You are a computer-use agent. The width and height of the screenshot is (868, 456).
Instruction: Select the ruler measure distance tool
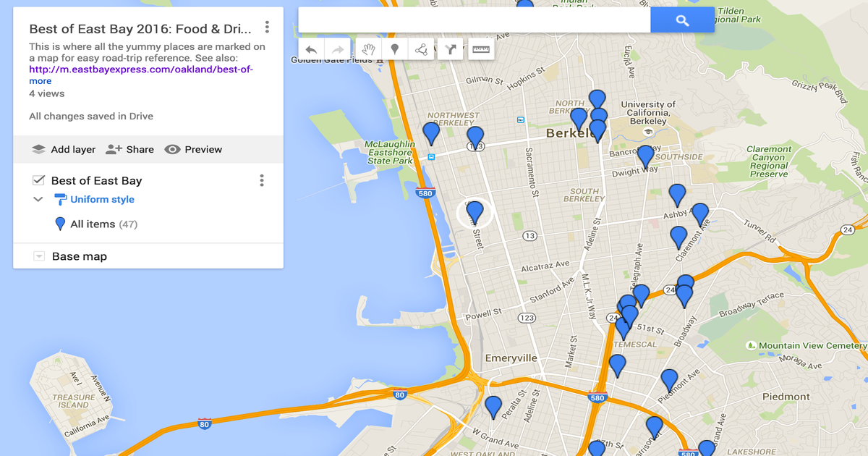pos(481,49)
